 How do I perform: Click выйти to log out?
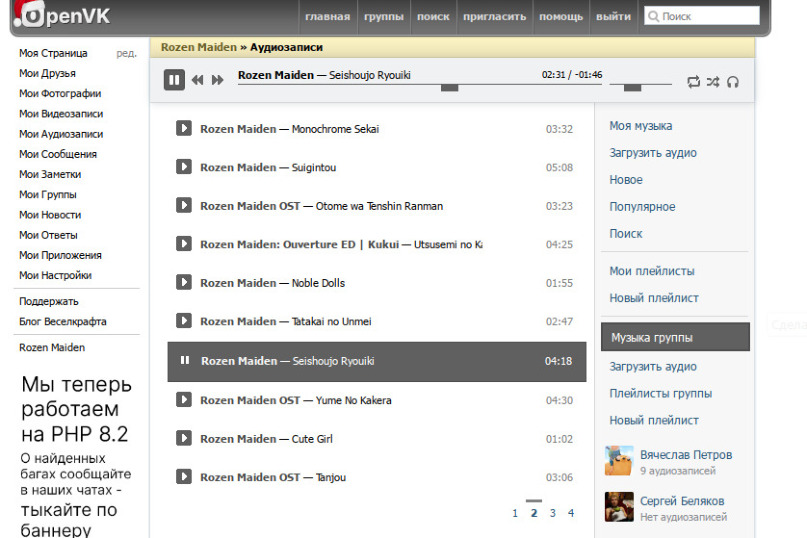click(613, 16)
